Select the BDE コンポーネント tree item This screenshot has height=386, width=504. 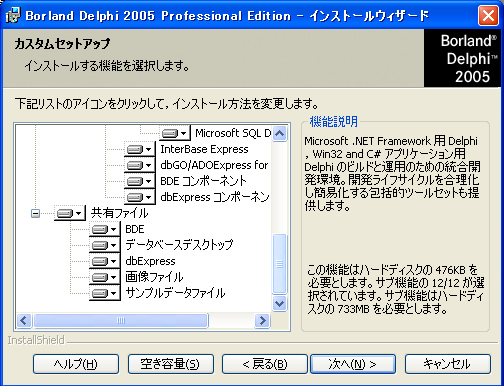point(203,181)
